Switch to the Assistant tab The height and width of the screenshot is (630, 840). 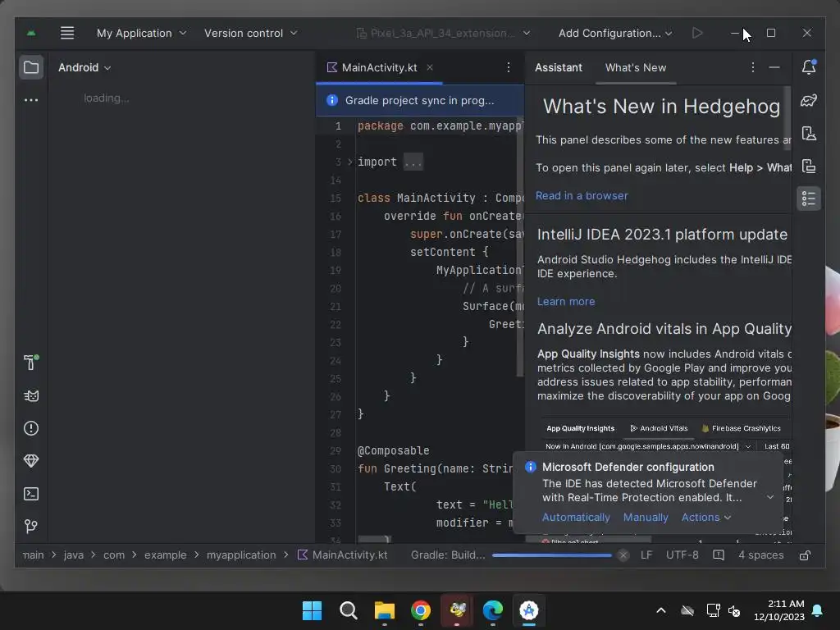coord(558,67)
